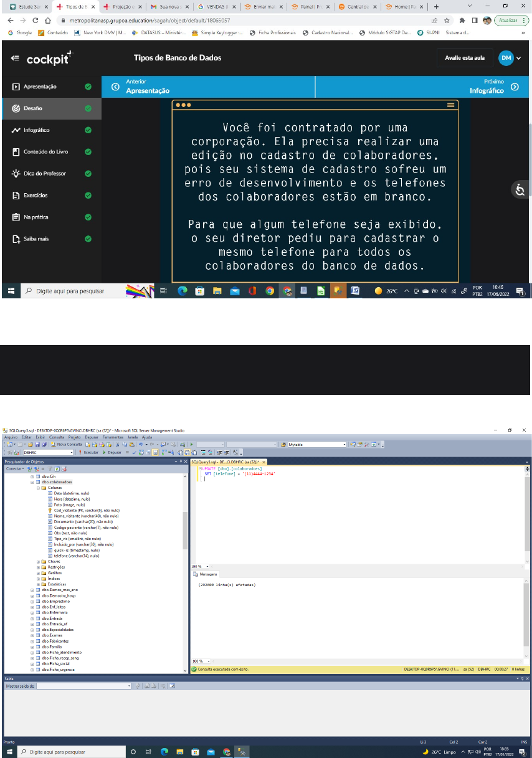Open the Consulta menu in SSMS

(x=57, y=437)
